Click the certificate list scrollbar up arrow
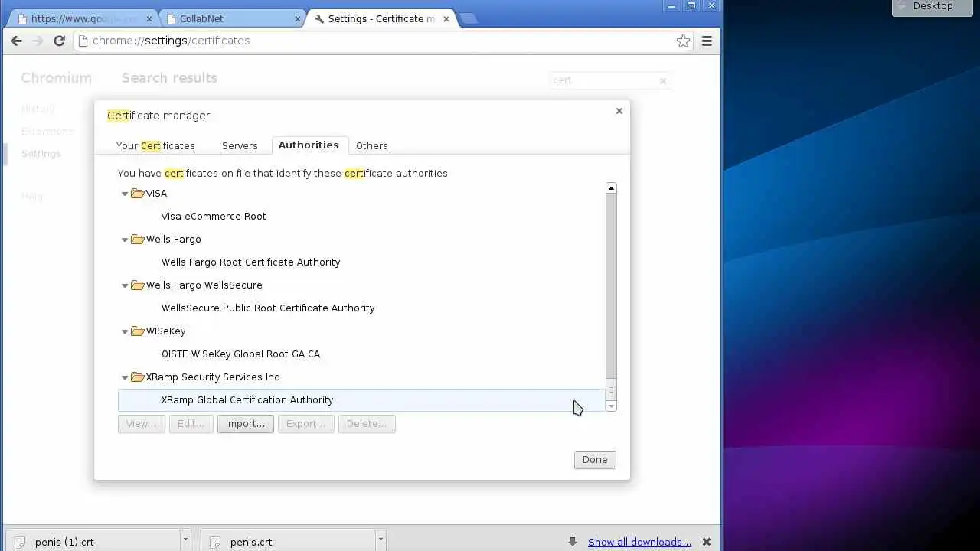This screenshot has height=551, width=980. point(611,188)
